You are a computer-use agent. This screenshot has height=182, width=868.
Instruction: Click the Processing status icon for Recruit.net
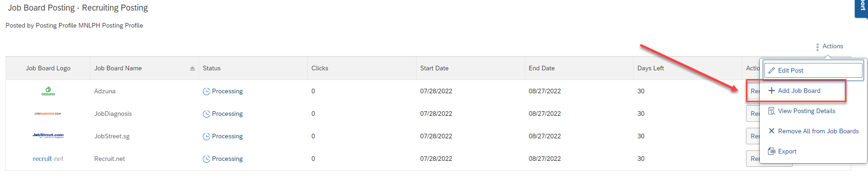click(206, 159)
